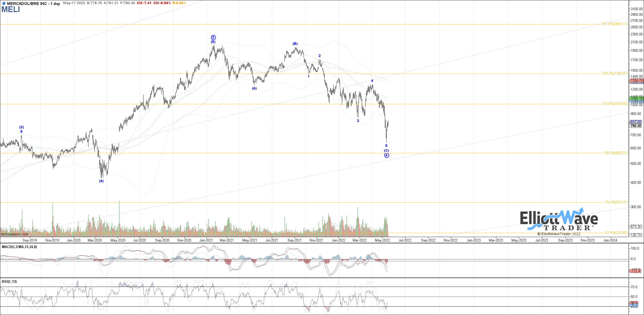Image resolution: width=644 pixels, height=315 pixels.
Task: Select the 100.0%(565.01) Fibonacci level label
Action: coord(616,153)
